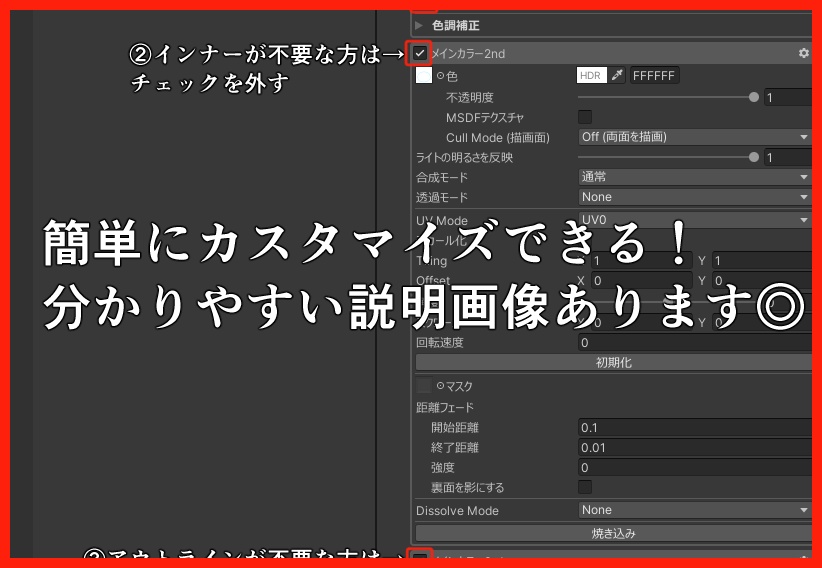Open the gear menu for メインカラー2nd
Viewport: 822px width, 568px height.
[803, 53]
